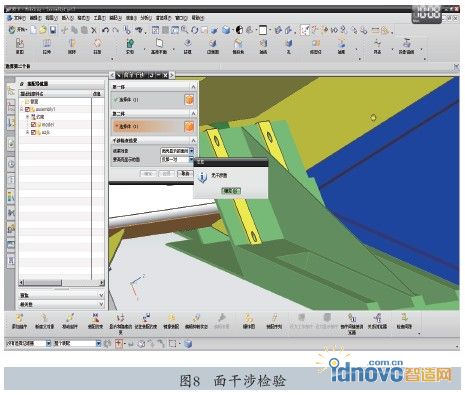Open the Insert (插入) menu

click(68, 18)
